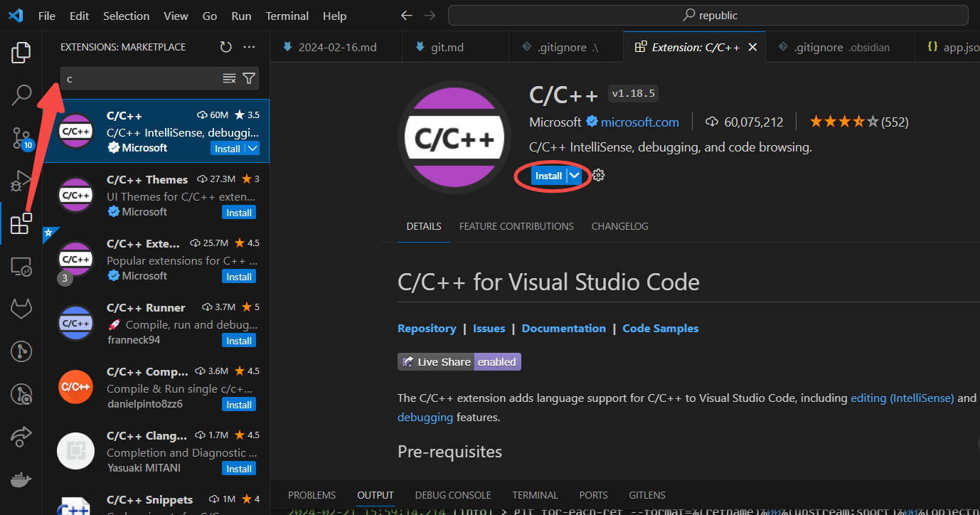Open Install dropdown arrow for C/C++ list item
Screen dimensions: 980x515
(x=252, y=149)
